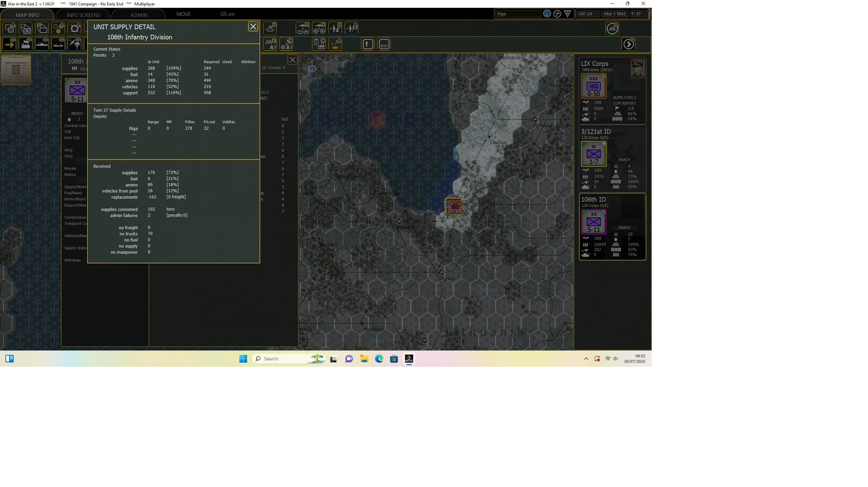Screen dimensions: 868x487
Task: Select the aircraft O hotkey icon
Action: tap(335, 28)
